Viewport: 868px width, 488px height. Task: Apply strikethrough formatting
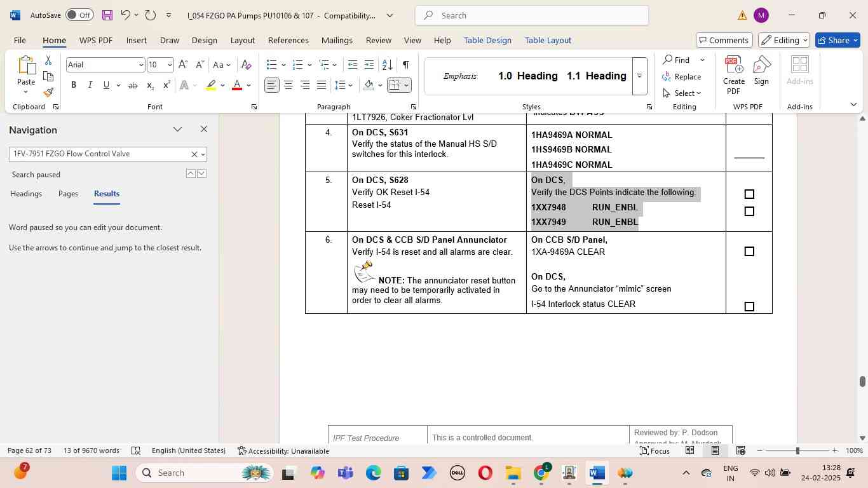[x=133, y=85]
